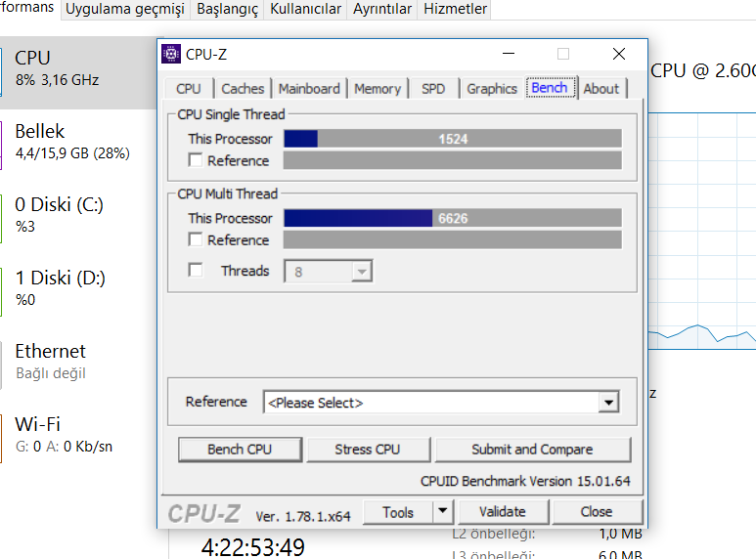Screen dimensions: 756x559
Task: Open Kullanıcılar tab in Task Manager
Action: [306, 9]
